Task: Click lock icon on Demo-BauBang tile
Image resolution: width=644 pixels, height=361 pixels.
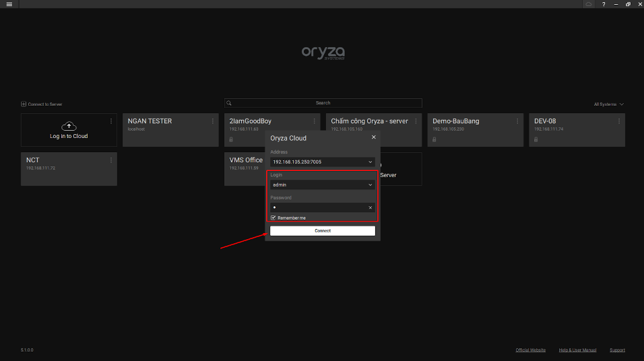Action: [x=434, y=139]
